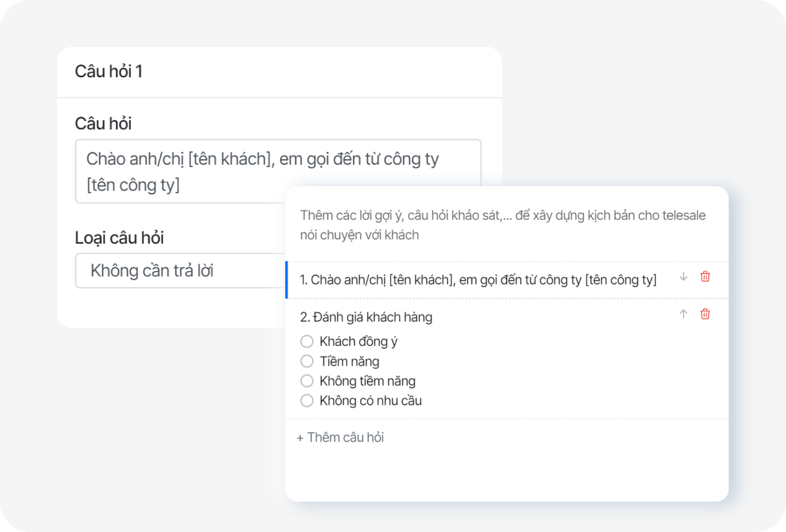Viewport: 786px width, 532px height.
Task: Select the 'Tiềm năng' radio button
Action: 307,361
